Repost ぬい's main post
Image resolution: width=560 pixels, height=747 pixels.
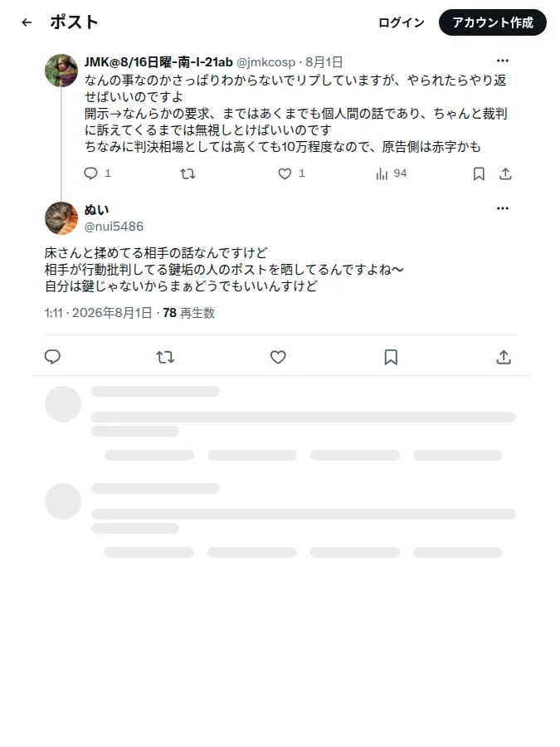[x=165, y=357]
